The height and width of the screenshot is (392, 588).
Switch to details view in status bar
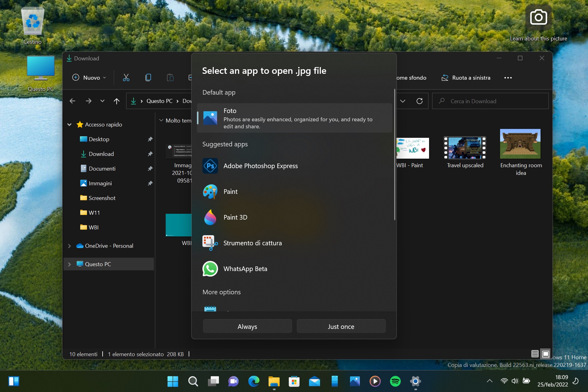[535, 354]
